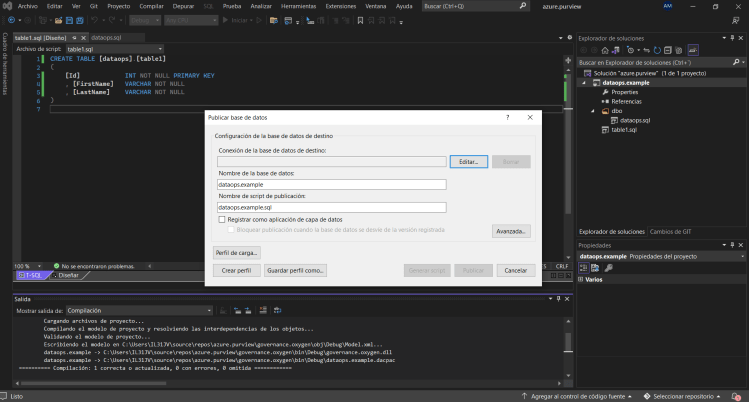Click the Cancelar button in publish dialog
Screen dimensions: 749x402
tap(515, 270)
